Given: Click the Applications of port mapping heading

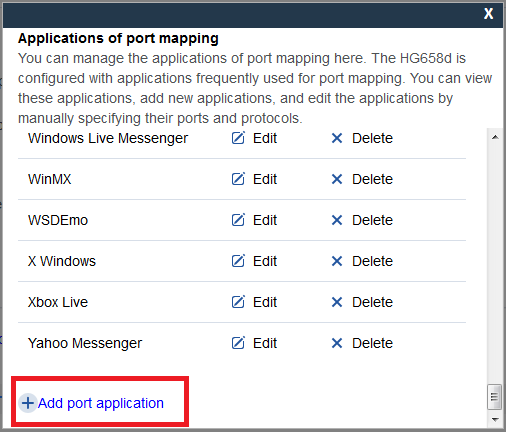Looking at the screenshot, I should (x=118, y=39).
